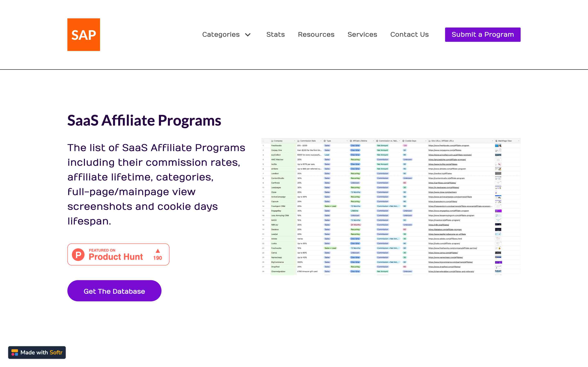Click the Freshbooks affiliate URL in table
The image size is (588, 367).
click(449, 146)
